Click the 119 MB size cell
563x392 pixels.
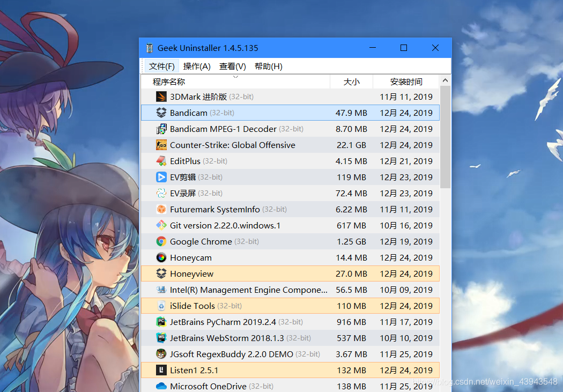point(351,177)
